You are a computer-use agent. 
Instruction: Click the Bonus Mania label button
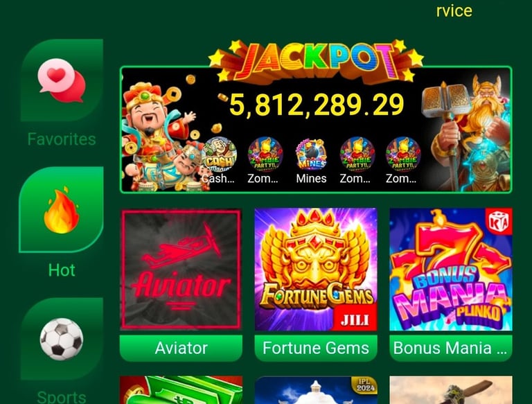pos(451,348)
